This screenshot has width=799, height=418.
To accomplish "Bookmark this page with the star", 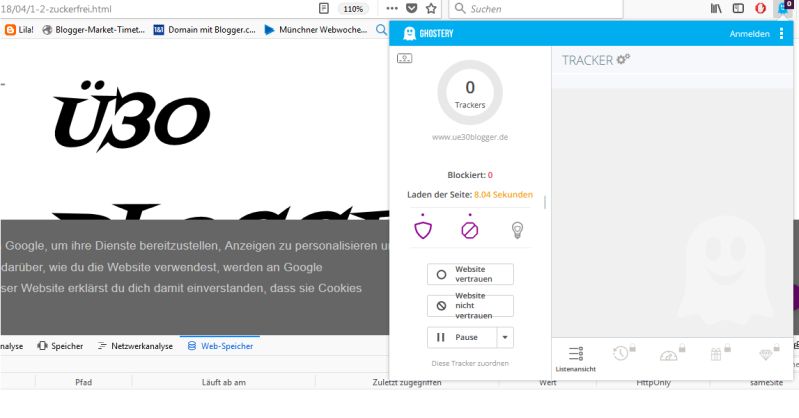I will 431,8.
